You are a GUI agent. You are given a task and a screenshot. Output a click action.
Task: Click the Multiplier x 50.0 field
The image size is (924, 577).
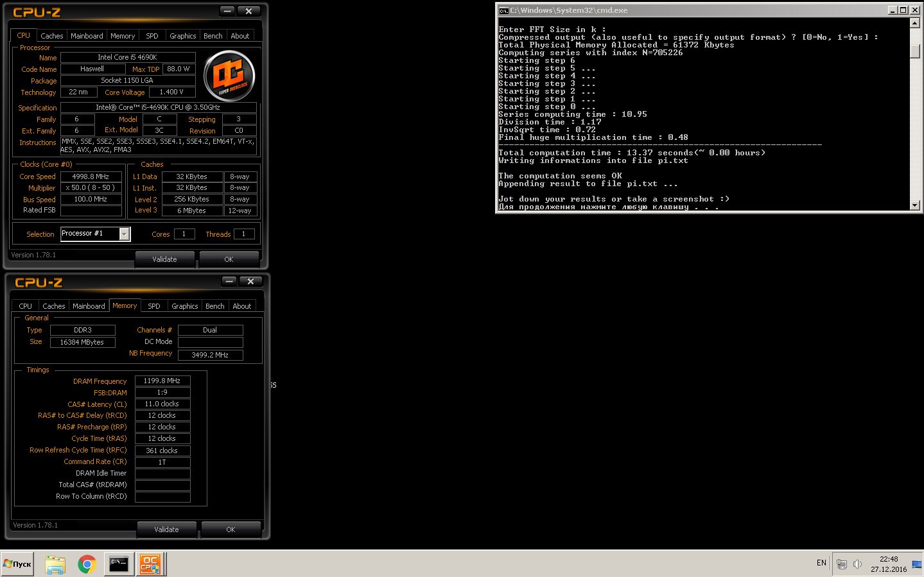(x=91, y=188)
